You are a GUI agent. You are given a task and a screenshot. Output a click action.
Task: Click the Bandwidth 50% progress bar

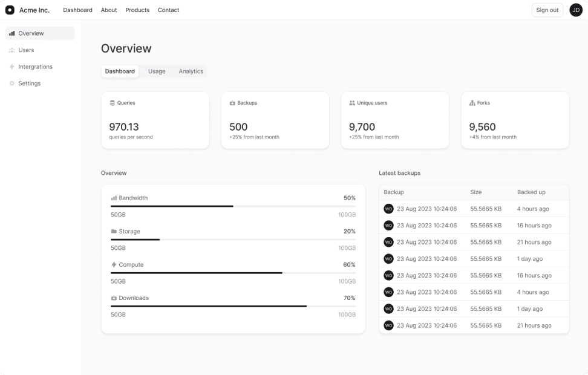(234, 206)
